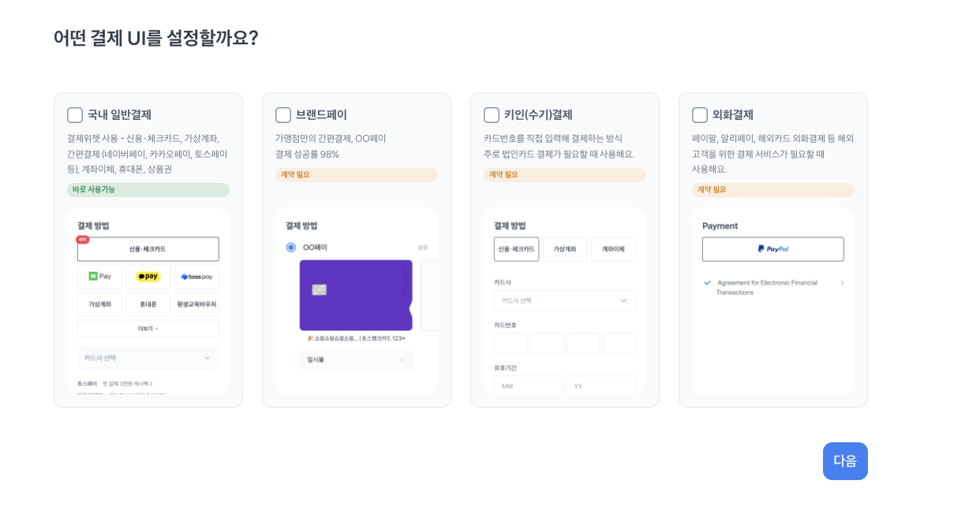Click the Toss Pay logo tile

196,277
